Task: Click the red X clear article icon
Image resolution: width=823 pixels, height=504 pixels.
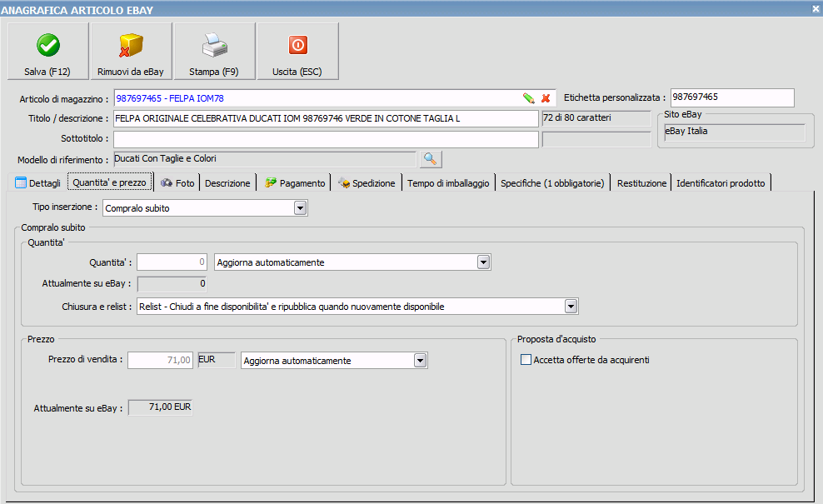Action: point(546,98)
